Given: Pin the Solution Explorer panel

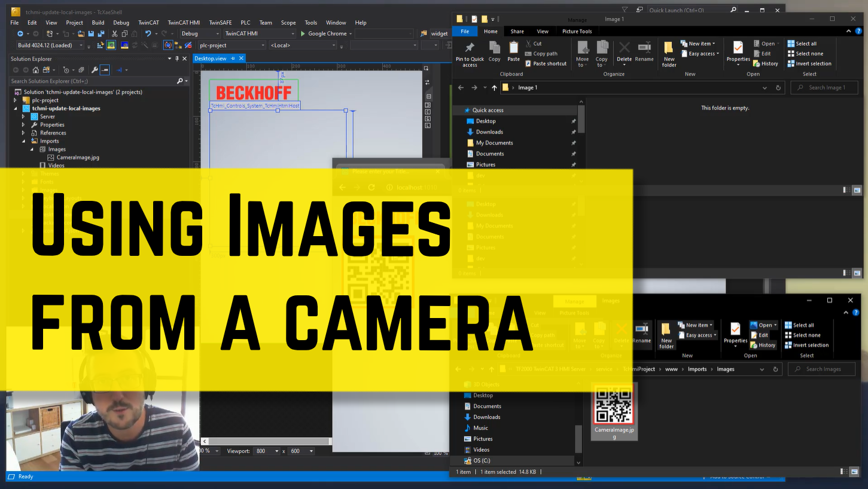Looking at the screenshot, I should [x=178, y=59].
